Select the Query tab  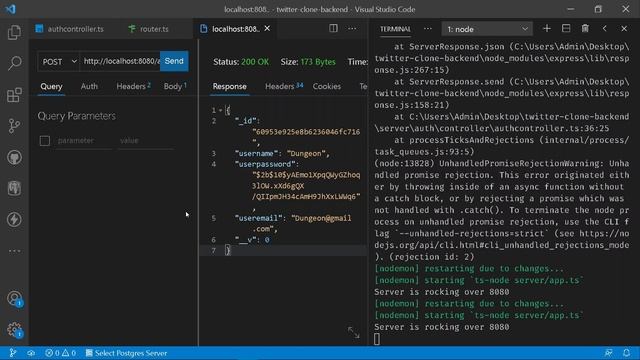coord(51,87)
